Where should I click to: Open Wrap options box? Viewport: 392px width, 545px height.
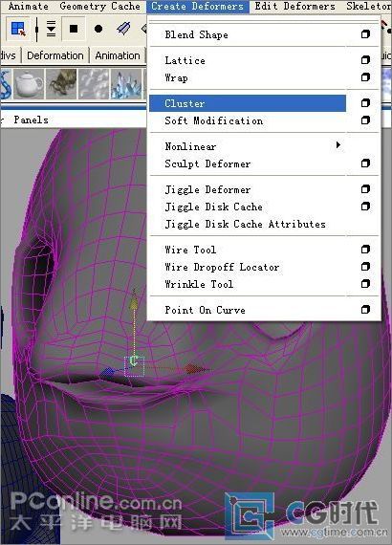tap(365, 77)
